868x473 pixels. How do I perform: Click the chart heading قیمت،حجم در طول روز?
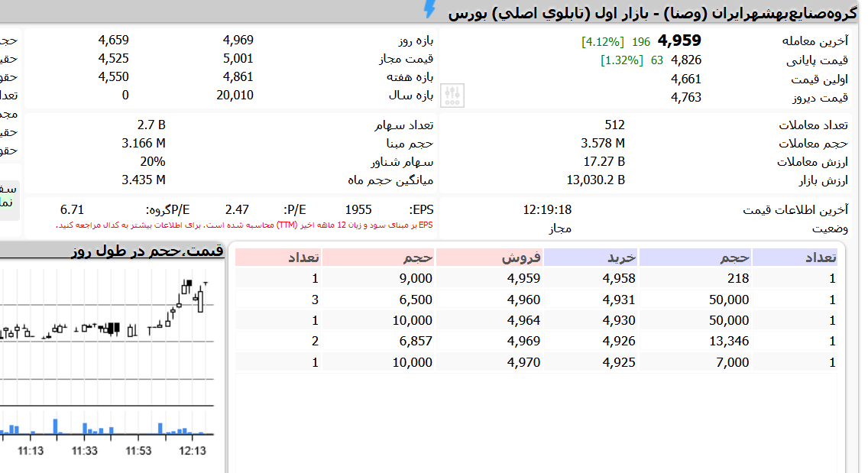(147, 251)
